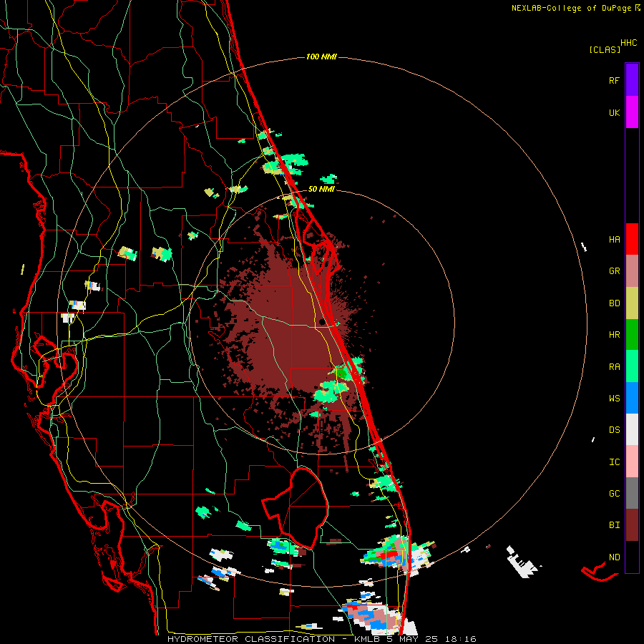Click the DS white legend swatch
644x644 pixels.
(x=632, y=429)
